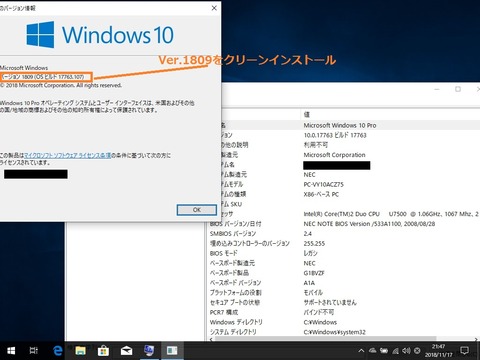
Task: Select システム ディレクトリ row
Action: pos(233,332)
